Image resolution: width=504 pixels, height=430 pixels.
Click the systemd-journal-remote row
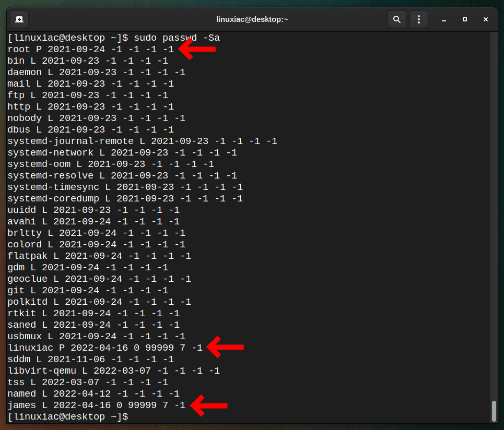143,141
